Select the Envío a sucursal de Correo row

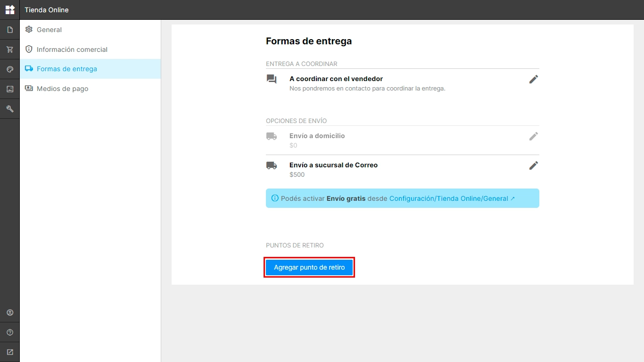(x=403, y=170)
